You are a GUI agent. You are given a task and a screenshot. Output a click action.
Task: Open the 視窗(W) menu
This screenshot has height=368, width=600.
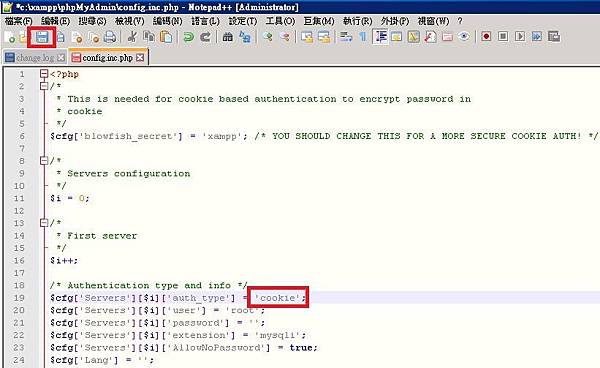point(433,21)
